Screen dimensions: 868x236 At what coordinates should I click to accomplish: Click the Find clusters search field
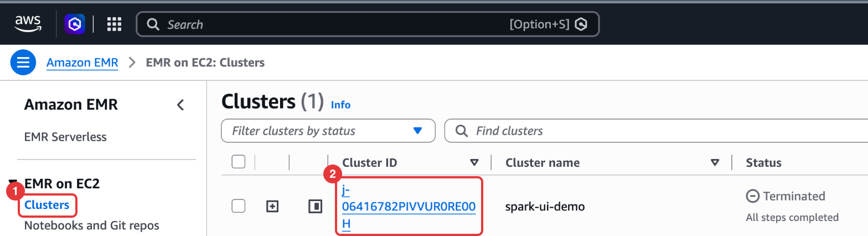click(657, 131)
